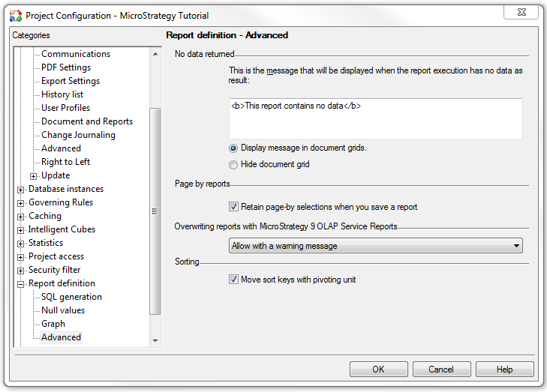Expand the Update tree node
The height and width of the screenshot is (392, 547).
[x=34, y=176]
